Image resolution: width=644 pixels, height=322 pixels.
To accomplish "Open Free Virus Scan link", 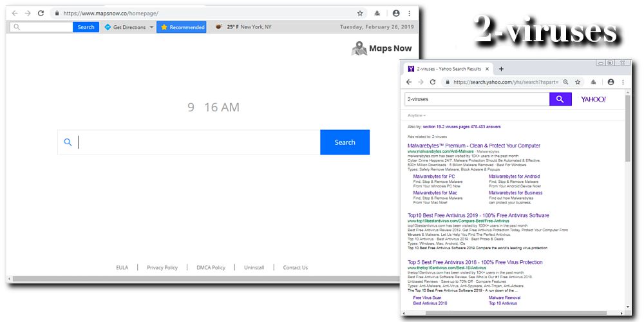I will (427, 298).
